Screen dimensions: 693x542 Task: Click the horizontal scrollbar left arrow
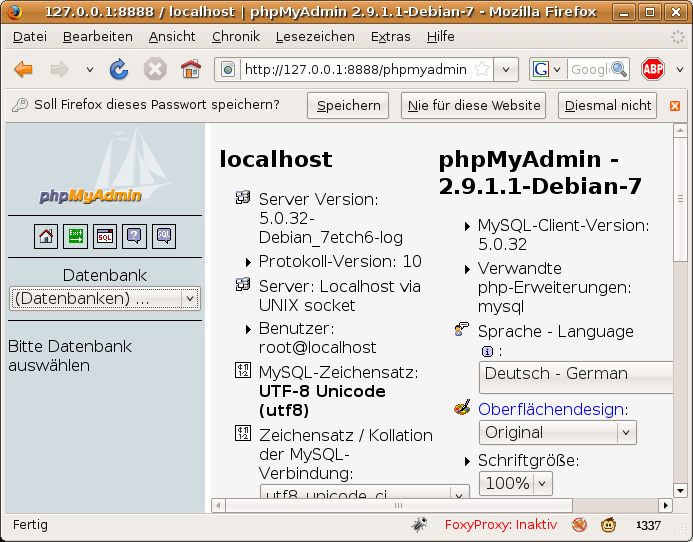(218, 505)
